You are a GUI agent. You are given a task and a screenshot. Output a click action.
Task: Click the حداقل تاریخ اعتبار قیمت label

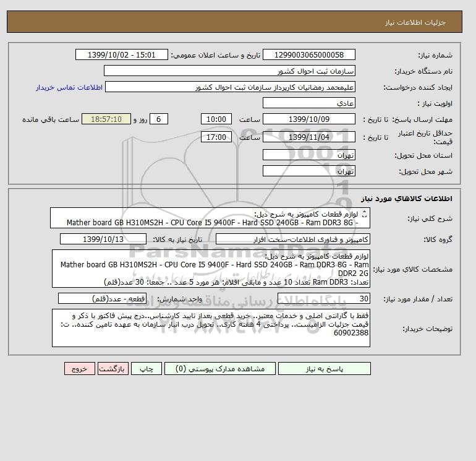pos(425,137)
